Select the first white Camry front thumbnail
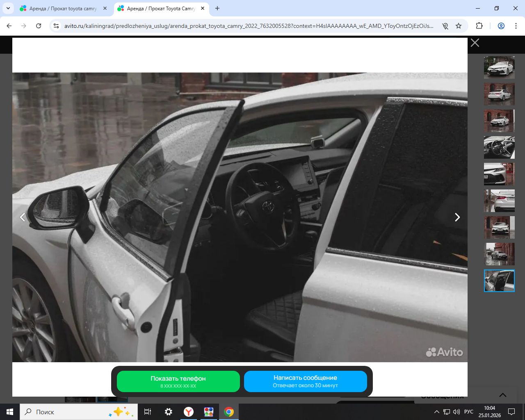Viewport: 525px width, 420px height. point(499,68)
